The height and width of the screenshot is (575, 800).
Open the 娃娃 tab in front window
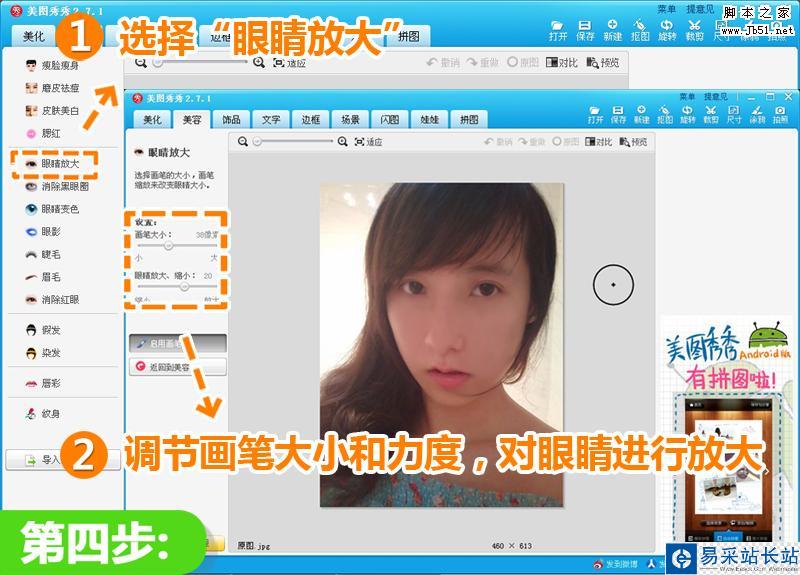[x=430, y=119]
